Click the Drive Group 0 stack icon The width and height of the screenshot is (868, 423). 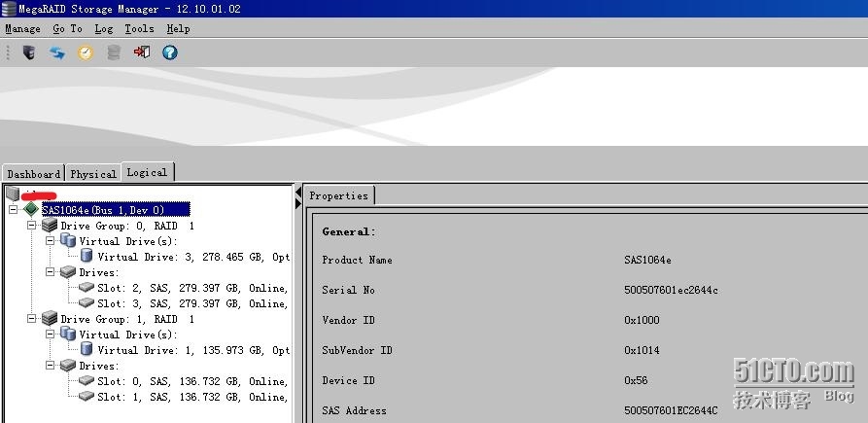(x=50, y=226)
